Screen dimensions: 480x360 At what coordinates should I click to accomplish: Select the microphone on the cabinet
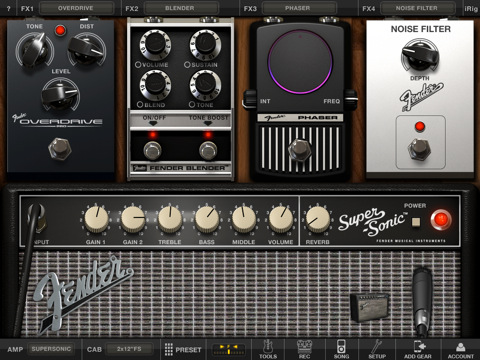point(421,301)
